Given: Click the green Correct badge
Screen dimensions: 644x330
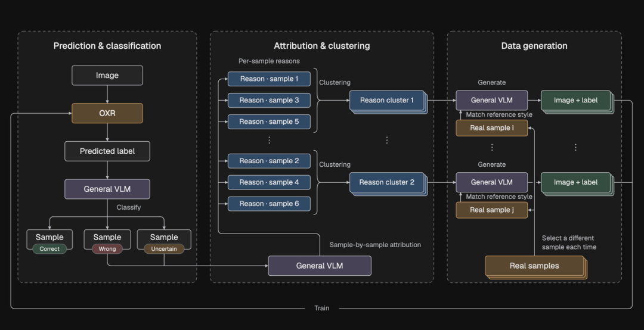Looking at the screenshot, I should (x=49, y=249).
